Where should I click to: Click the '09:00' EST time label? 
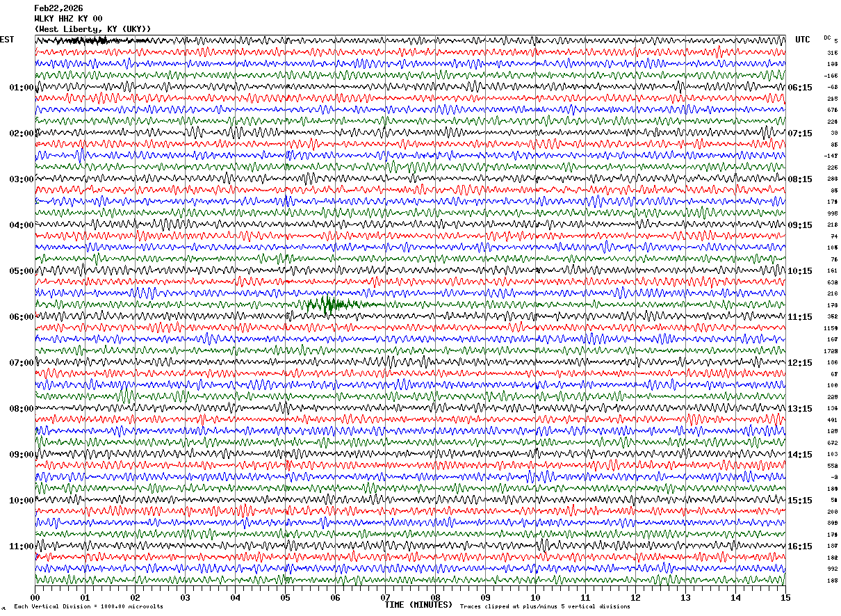[x=22, y=455]
